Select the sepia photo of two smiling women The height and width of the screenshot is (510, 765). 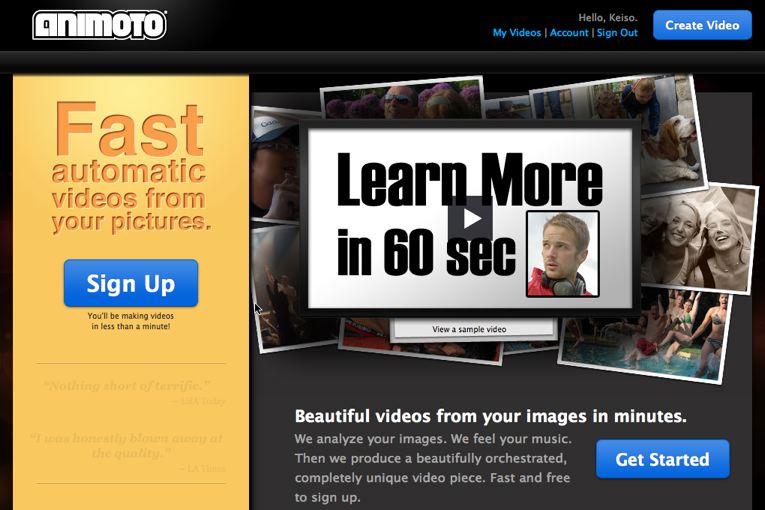tap(697, 235)
